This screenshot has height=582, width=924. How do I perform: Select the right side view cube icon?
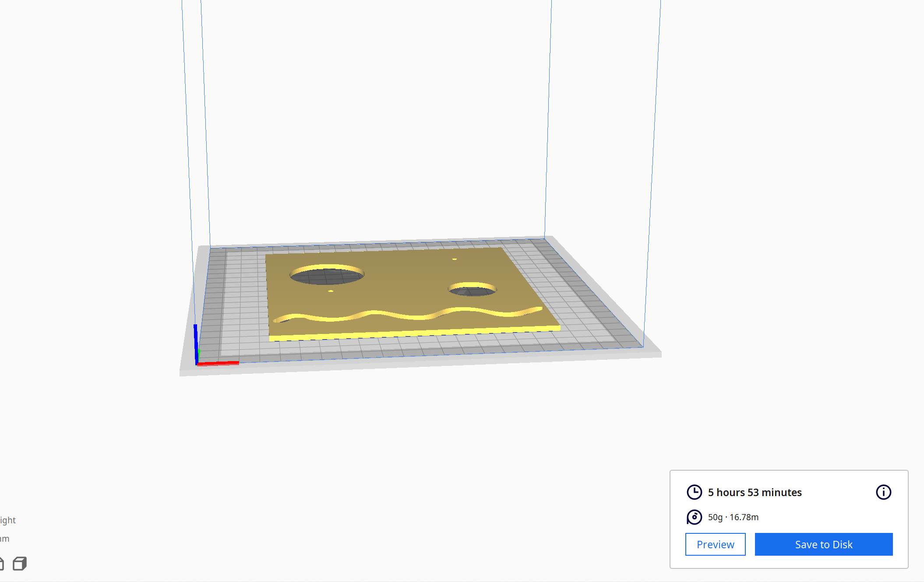click(x=20, y=564)
